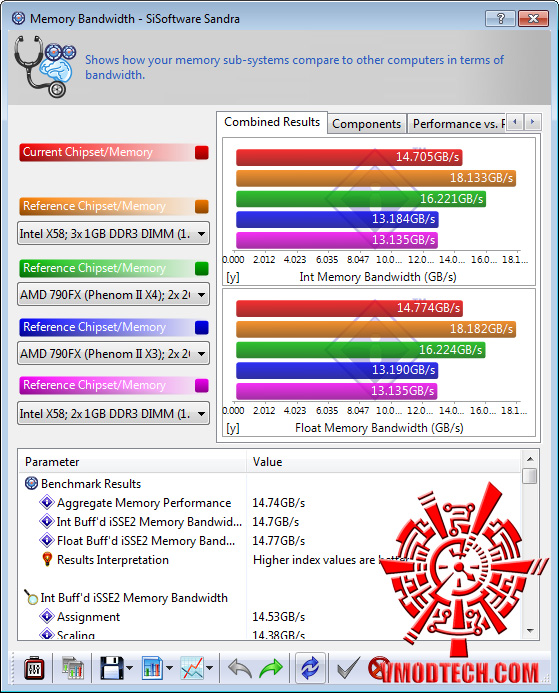The height and width of the screenshot is (693, 559).
Task: Click the checkmark OK icon
Action: tap(348, 668)
